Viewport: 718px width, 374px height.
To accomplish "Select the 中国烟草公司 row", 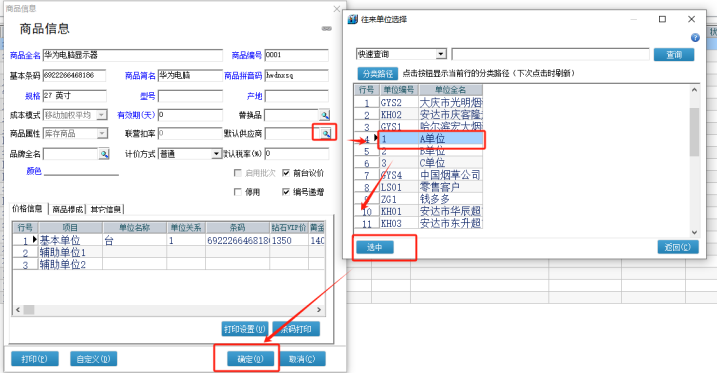I will point(419,175).
